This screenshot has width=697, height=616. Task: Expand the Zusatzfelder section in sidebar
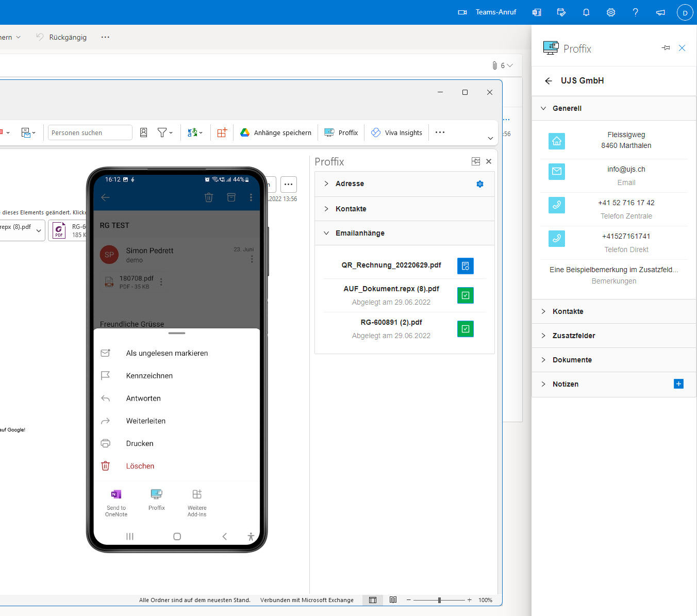(x=573, y=336)
